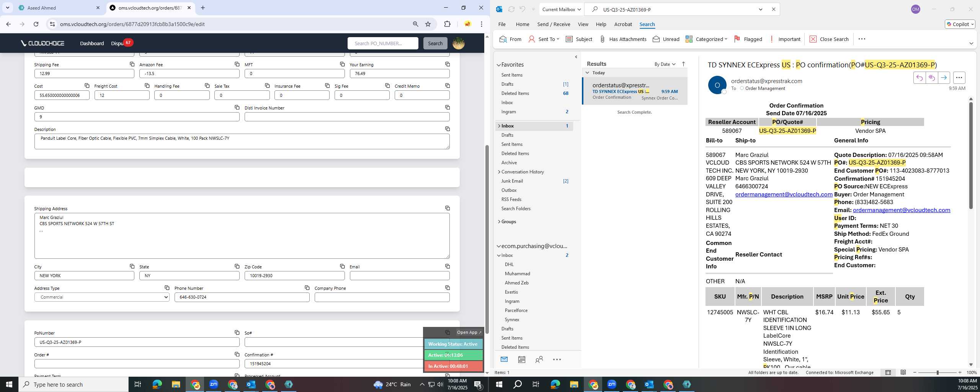The image size is (980, 392).
Task: Switch Outlook to normal view layout
Action: pos(888,372)
